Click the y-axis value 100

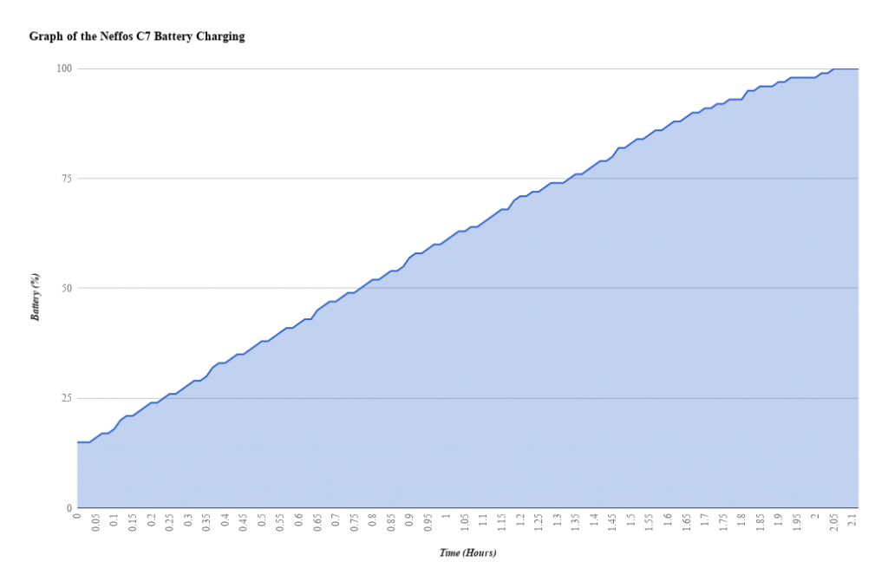point(64,69)
